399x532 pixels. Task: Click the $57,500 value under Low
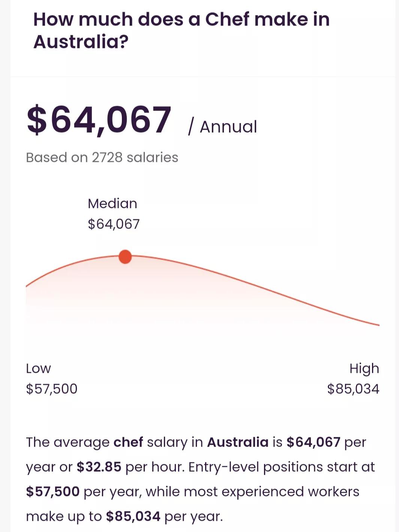pyautogui.click(x=52, y=389)
